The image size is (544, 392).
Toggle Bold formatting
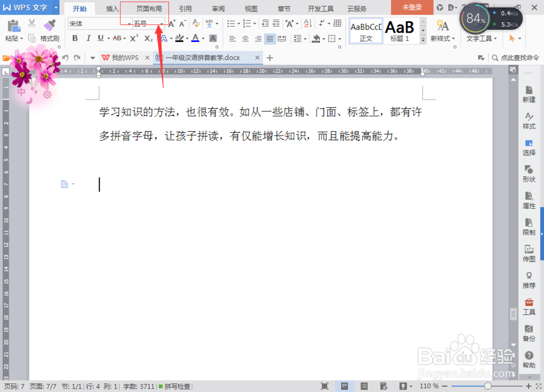(75, 38)
